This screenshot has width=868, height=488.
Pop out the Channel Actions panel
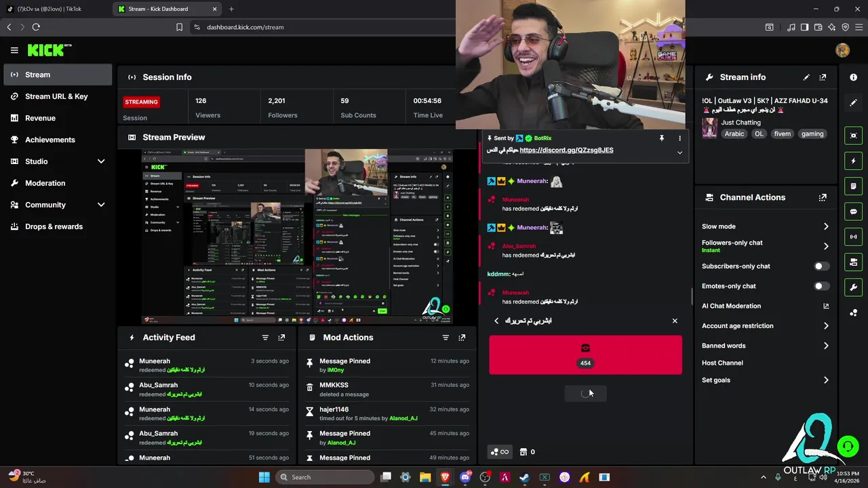point(823,198)
